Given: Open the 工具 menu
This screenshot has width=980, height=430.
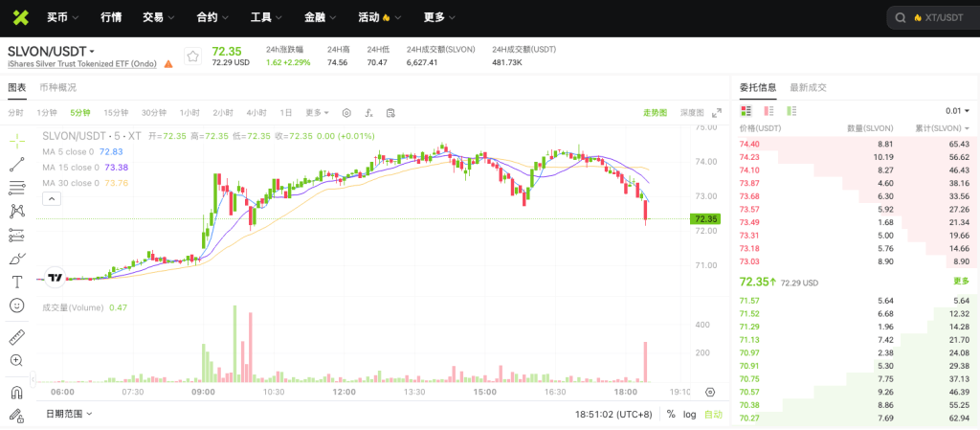Looking at the screenshot, I should click(267, 17).
